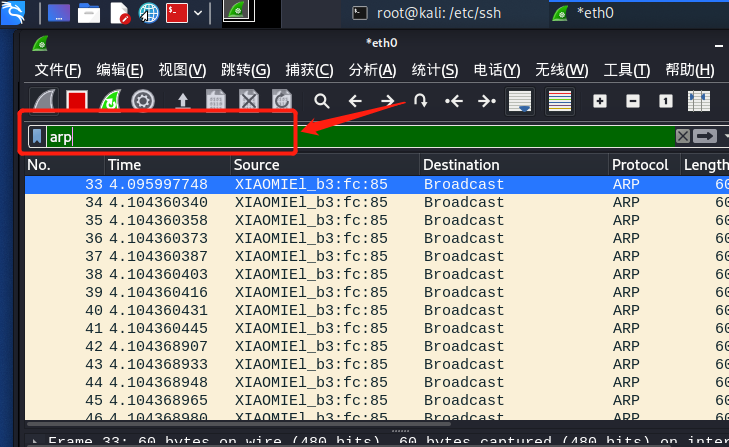Restart the current capture green fin icon
Viewport: 729px width, 447px height.
110,101
